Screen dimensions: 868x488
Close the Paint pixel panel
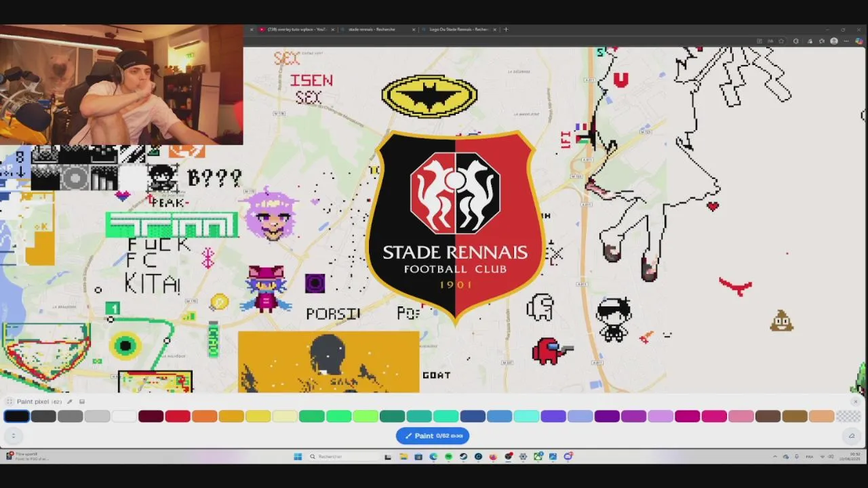(x=855, y=402)
